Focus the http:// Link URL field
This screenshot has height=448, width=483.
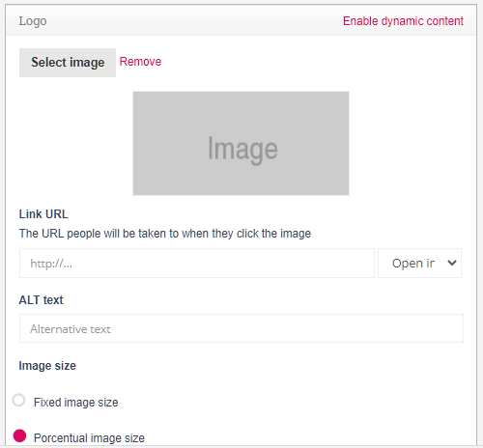[197, 263]
